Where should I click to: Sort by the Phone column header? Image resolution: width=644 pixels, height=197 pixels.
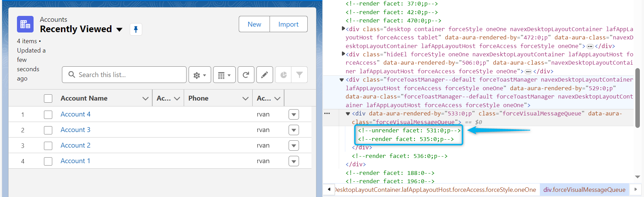(x=198, y=98)
